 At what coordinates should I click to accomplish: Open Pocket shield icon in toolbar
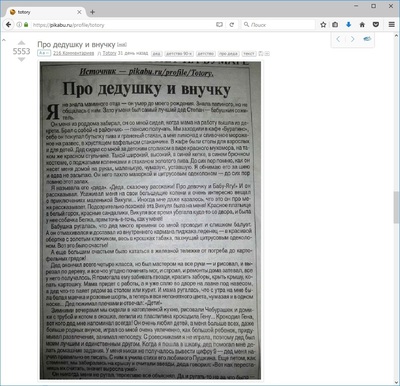point(376,25)
